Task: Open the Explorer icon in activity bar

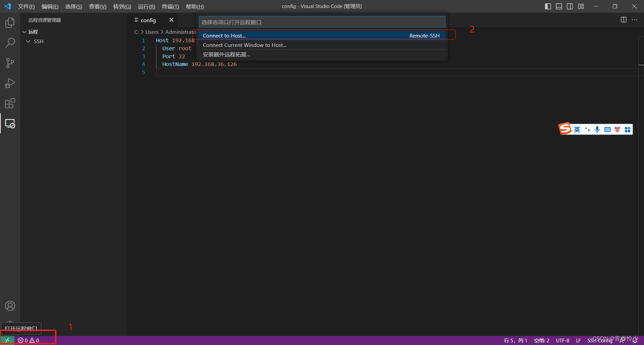Action: pyautogui.click(x=10, y=22)
